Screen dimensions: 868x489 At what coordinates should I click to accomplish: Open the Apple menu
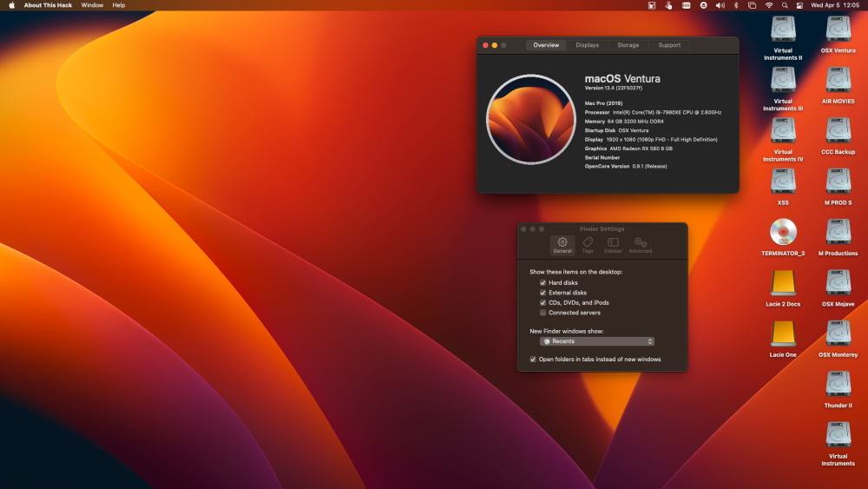coord(11,5)
